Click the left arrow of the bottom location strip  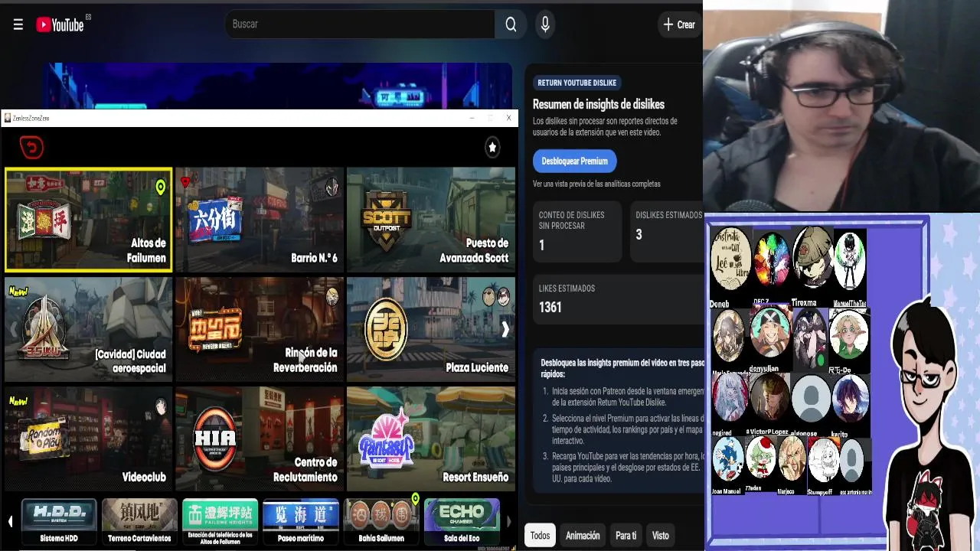(x=10, y=521)
